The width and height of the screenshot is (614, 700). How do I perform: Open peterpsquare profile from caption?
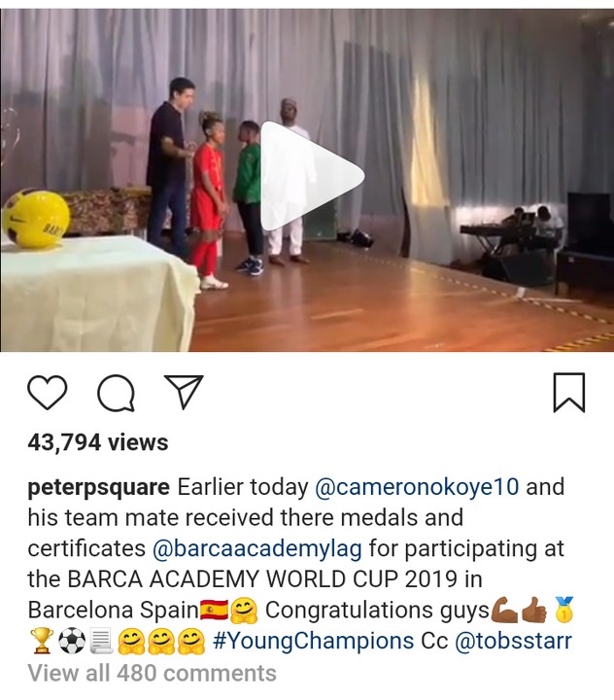tap(99, 487)
